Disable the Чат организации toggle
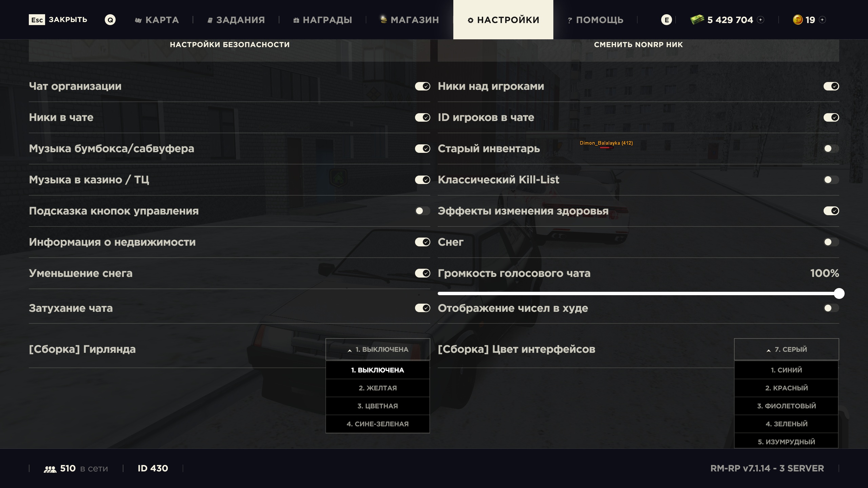The image size is (868, 488). pos(422,86)
